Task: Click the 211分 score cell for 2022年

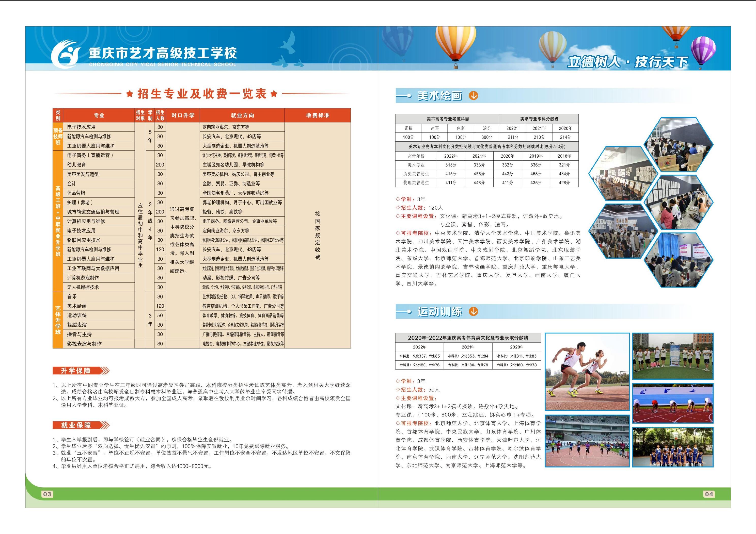Action: [513, 137]
